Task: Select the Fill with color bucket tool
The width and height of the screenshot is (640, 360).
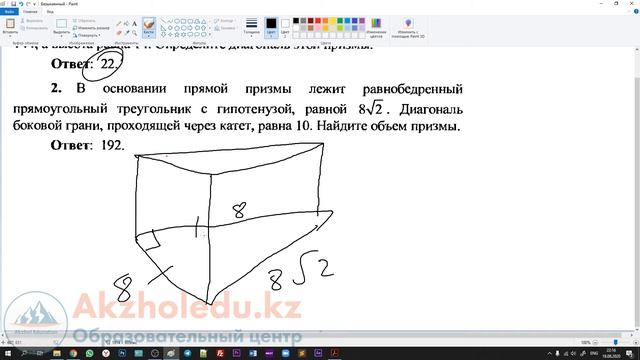Action: [x=127, y=24]
